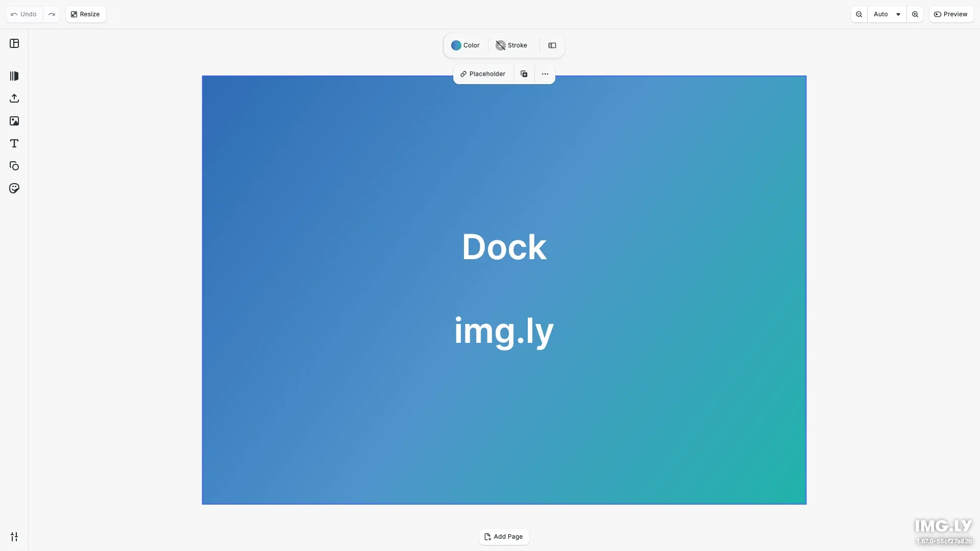980x551 pixels.
Task: Open the Uploads panel
Action: click(14, 98)
